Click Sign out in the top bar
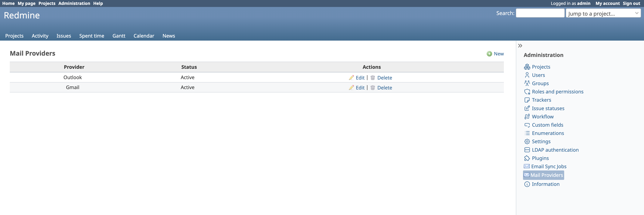The height and width of the screenshot is (215, 644). pos(631,3)
